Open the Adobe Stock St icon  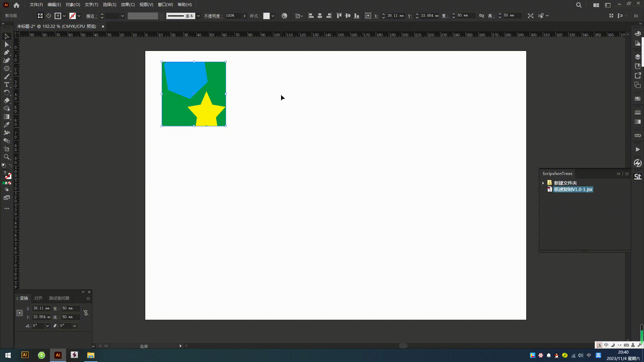[x=638, y=177]
